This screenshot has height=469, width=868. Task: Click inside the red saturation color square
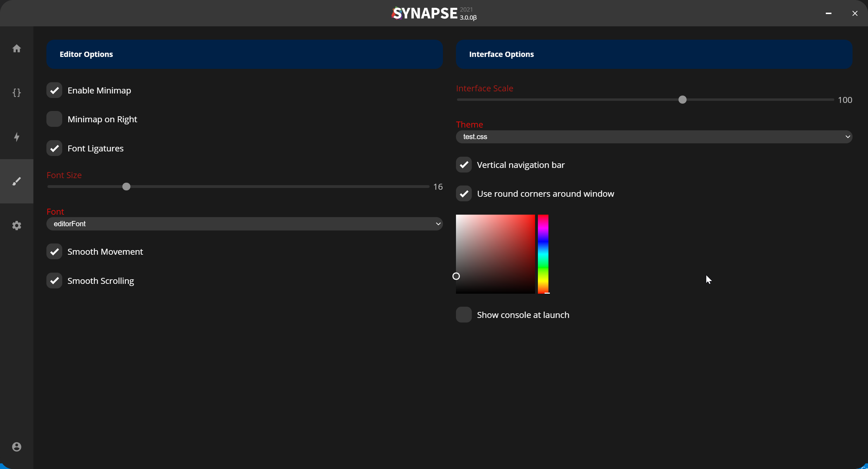click(x=495, y=254)
